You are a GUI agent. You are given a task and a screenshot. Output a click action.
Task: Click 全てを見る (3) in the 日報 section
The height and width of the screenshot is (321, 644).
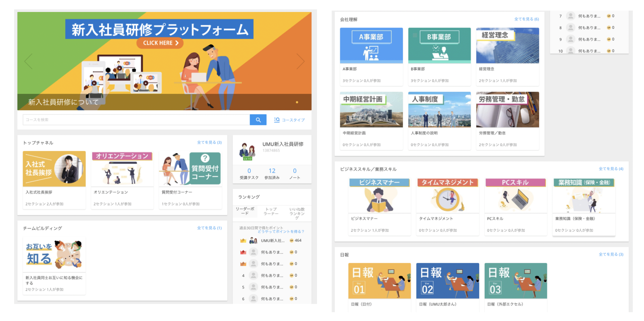pos(611,254)
